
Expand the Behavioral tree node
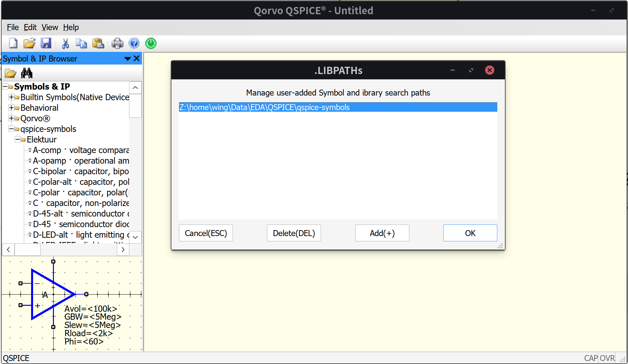[x=11, y=108]
